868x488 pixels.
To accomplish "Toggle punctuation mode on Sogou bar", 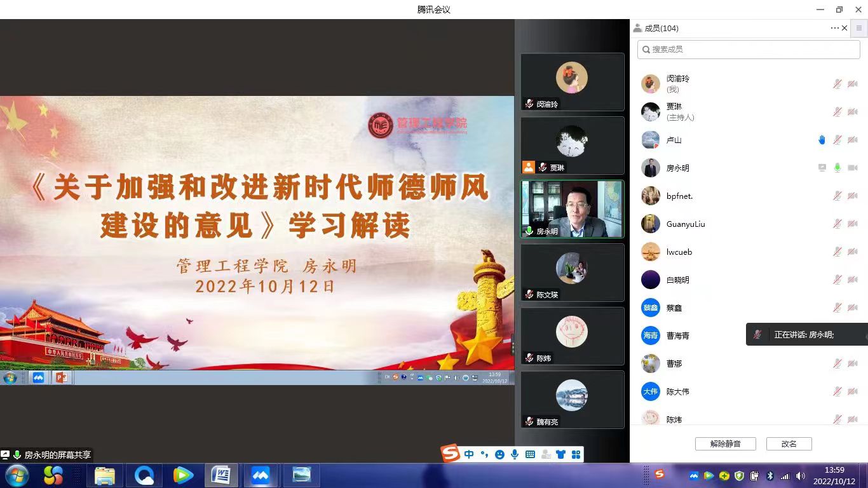I will click(484, 454).
